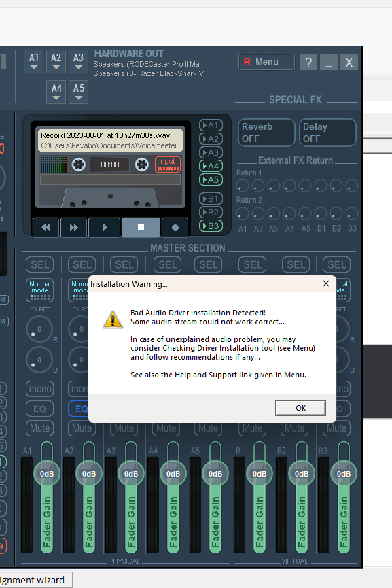The height and width of the screenshot is (588, 392).
Task: Click the cassette time counter 00:00
Action: click(x=110, y=165)
